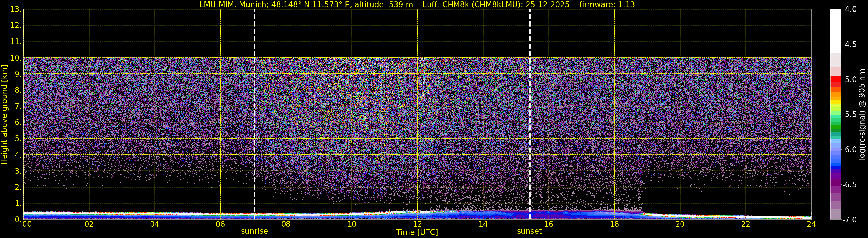Click the 'Height above ground [km]' axis label
868x238 pixels.
[4, 115]
